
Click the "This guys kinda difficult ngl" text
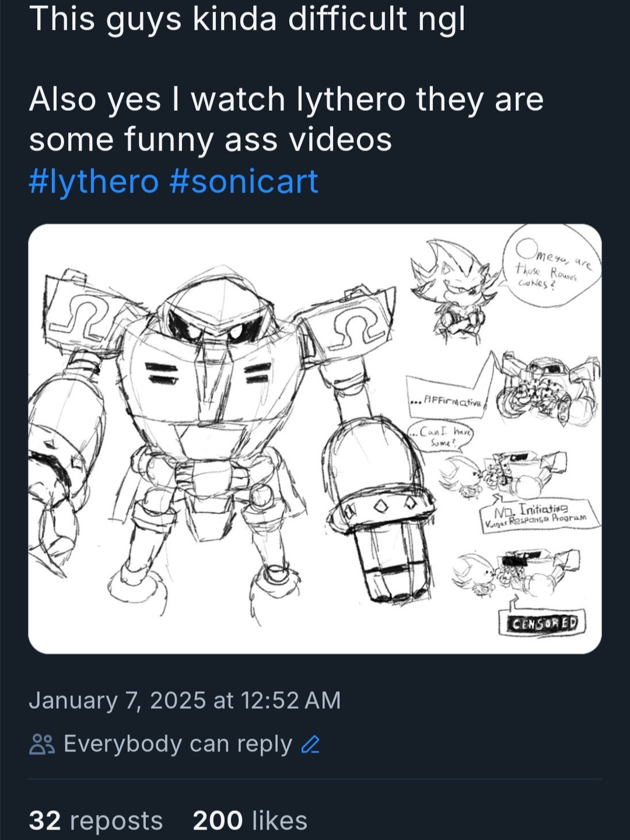pyautogui.click(x=247, y=19)
